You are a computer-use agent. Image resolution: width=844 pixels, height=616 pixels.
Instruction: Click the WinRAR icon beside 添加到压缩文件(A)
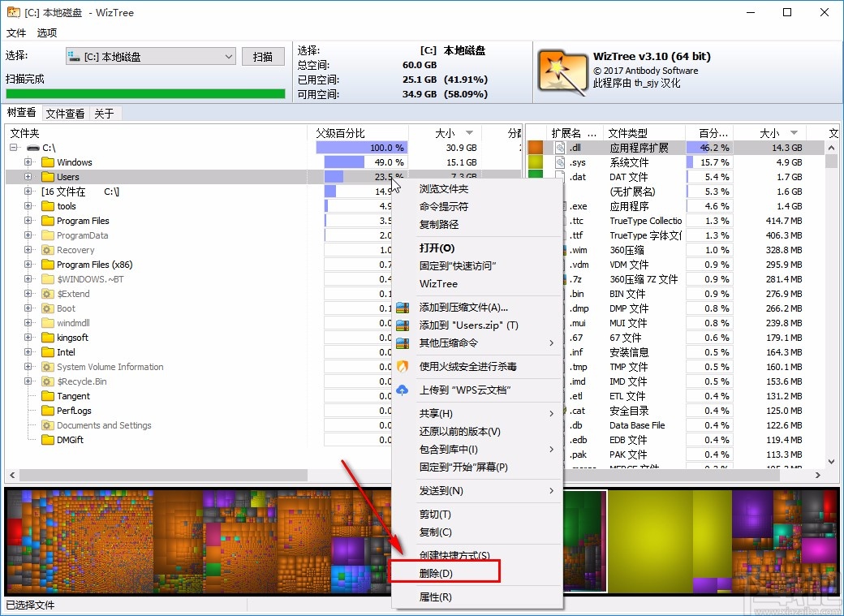[x=401, y=307]
